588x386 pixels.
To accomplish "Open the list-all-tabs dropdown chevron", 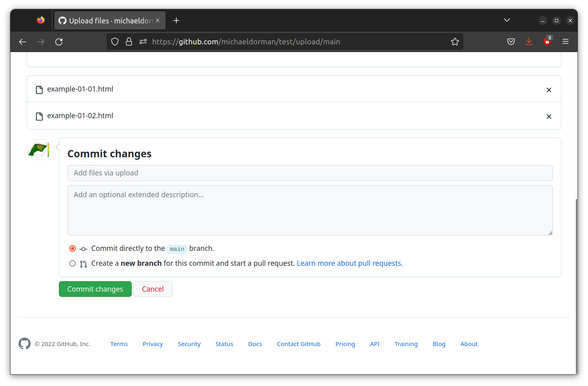I will click(x=507, y=20).
